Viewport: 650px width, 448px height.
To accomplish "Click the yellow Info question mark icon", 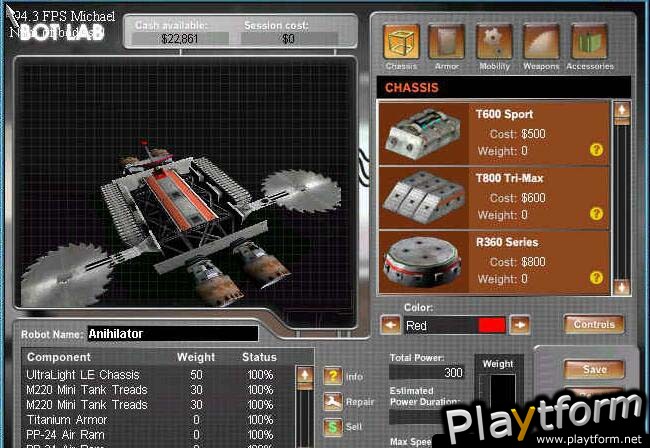I will click(x=333, y=376).
